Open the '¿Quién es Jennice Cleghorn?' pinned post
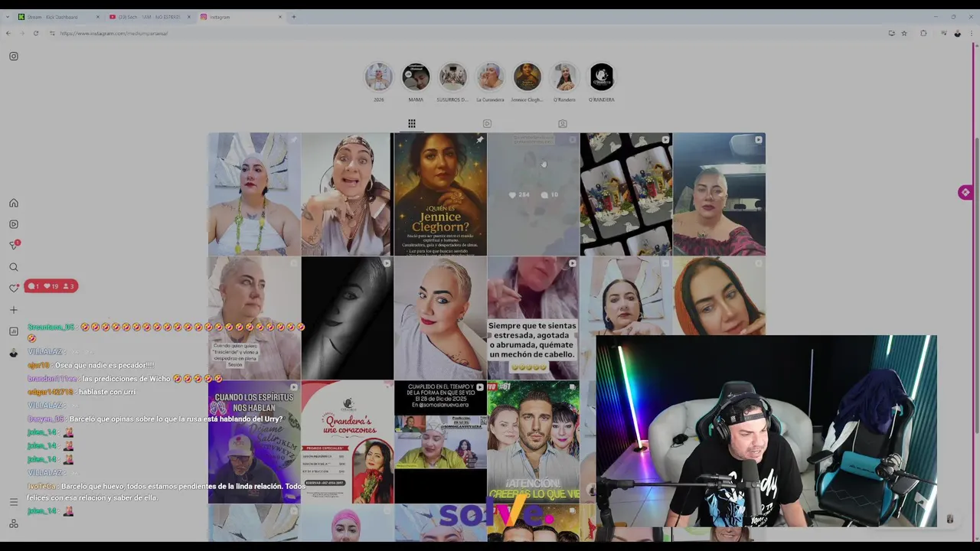Image resolution: width=980 pixels, height=551 pixels. click(440, 194)
